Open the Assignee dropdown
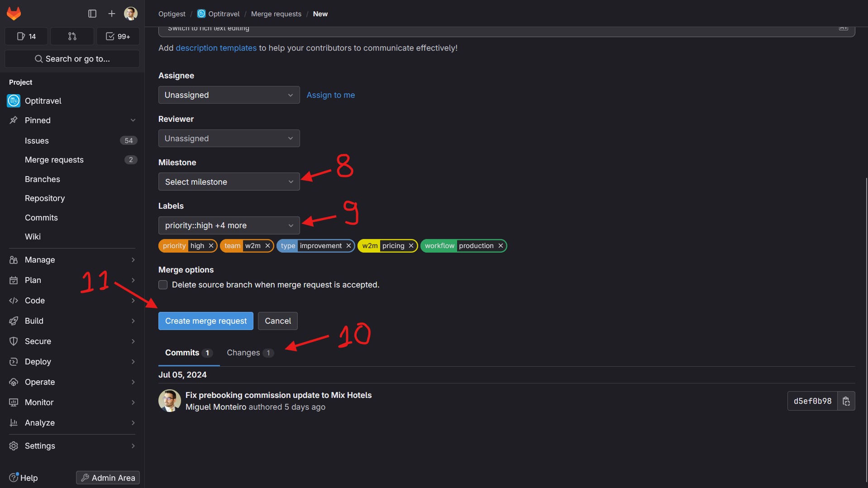Screen dimensions: 868x488 coord(229,95)
